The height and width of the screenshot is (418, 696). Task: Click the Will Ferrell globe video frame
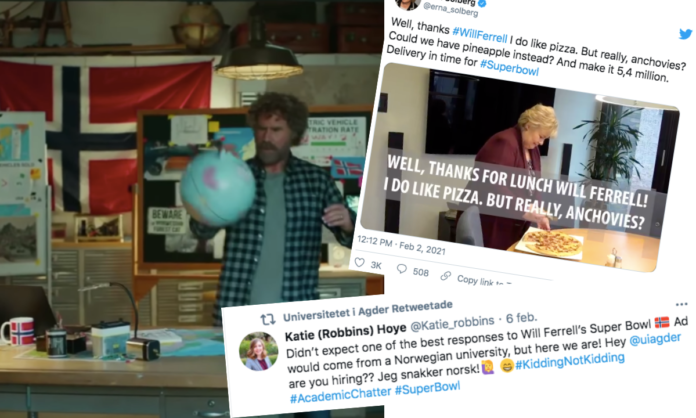tap(191, 209)
